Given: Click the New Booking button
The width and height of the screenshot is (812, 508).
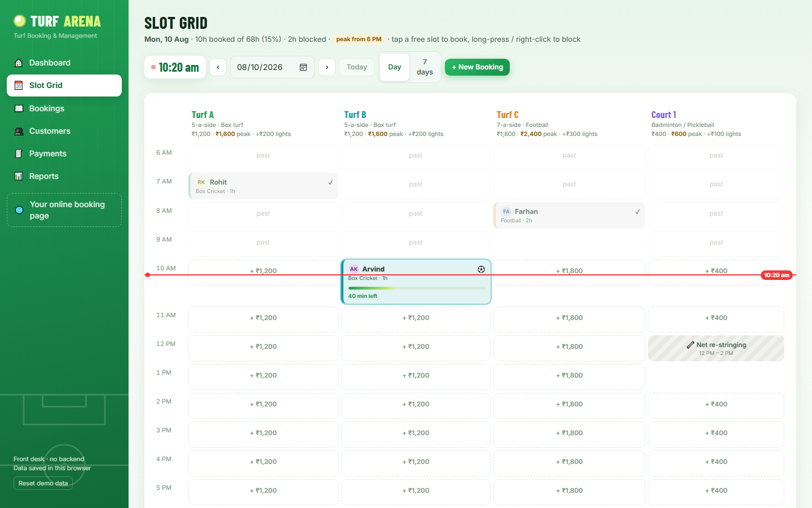Looking at the screenshot, I should point(477,67).
